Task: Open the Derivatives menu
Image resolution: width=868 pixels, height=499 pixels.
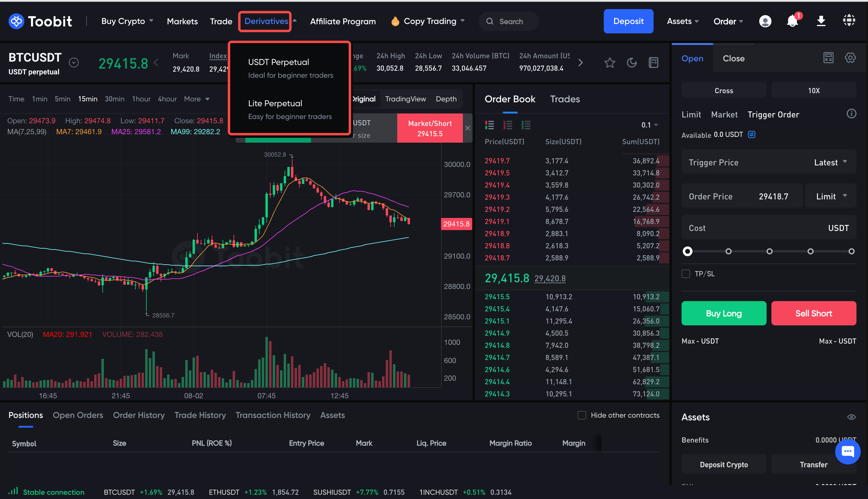Action: 266,21
